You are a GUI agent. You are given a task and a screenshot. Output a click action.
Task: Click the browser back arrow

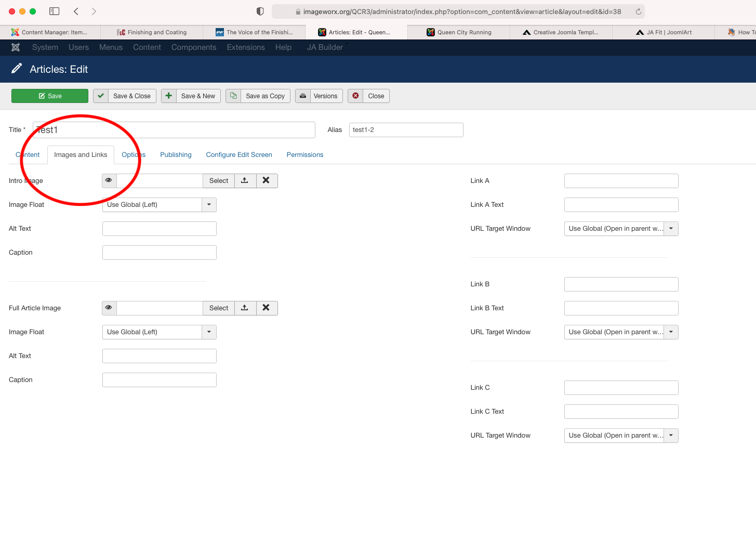(x=76, y=11)
